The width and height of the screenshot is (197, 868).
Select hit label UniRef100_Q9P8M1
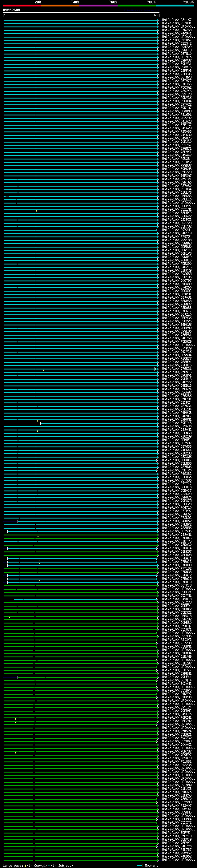click(x=177, y=419)
